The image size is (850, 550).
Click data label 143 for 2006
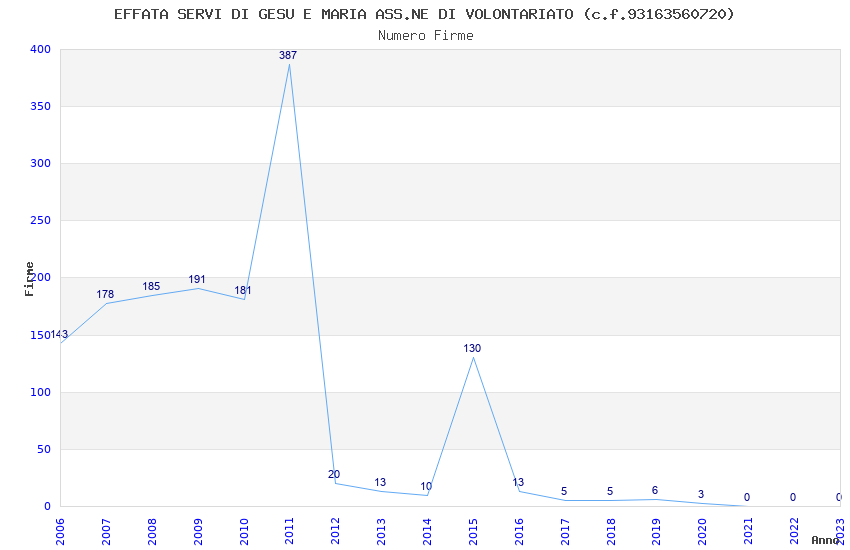59,334
